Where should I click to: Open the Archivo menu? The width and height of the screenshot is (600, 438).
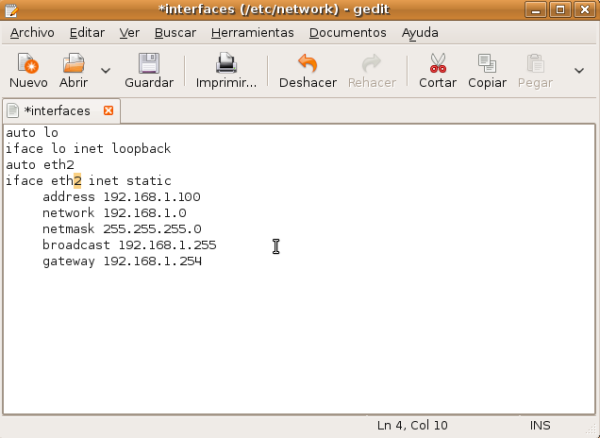click(32, 32)
